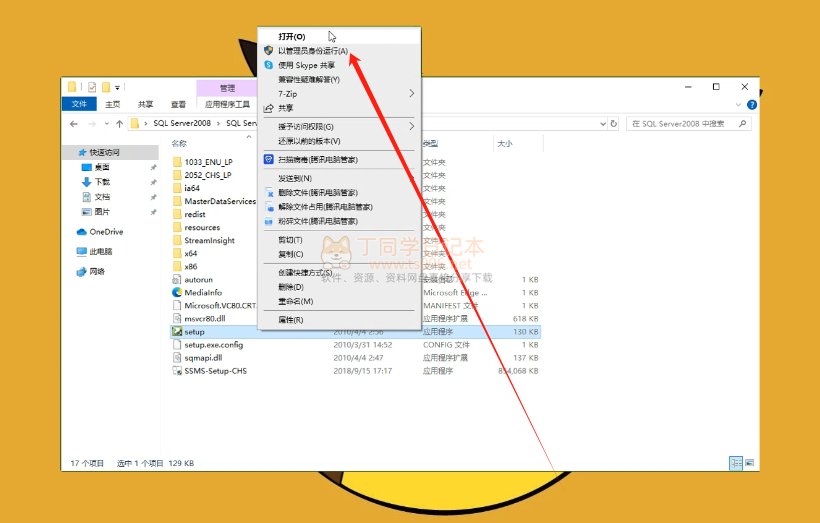Select 网络 in the navigation pane
This screenshot has width=820, height=523.
click(97, 271)
